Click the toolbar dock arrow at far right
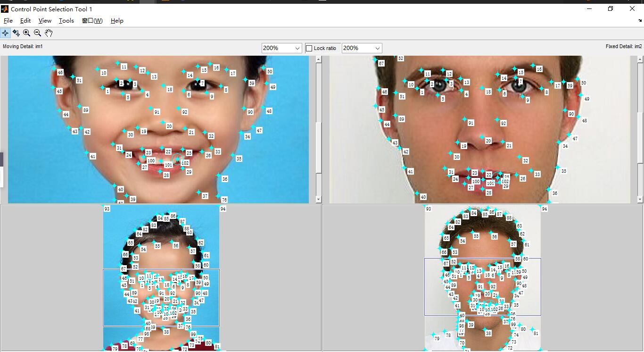This screenshot has width=644, height=352. click(x=640, y=21)
